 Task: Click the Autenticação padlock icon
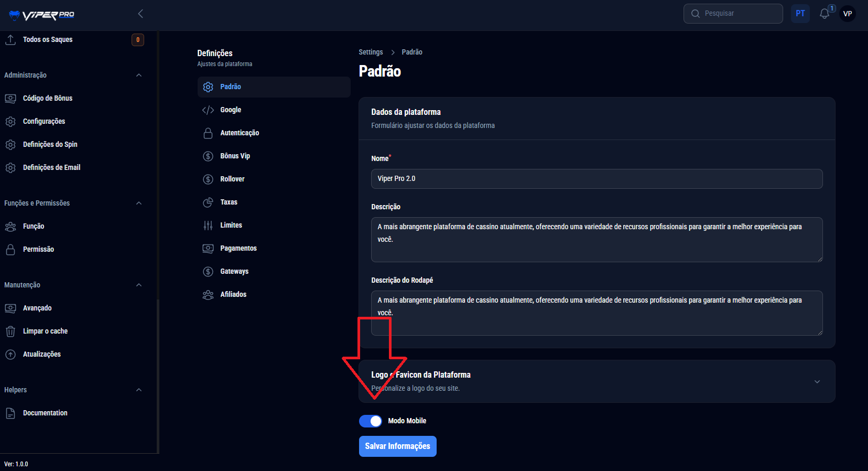pyautogui.click(x=208, y=133)
